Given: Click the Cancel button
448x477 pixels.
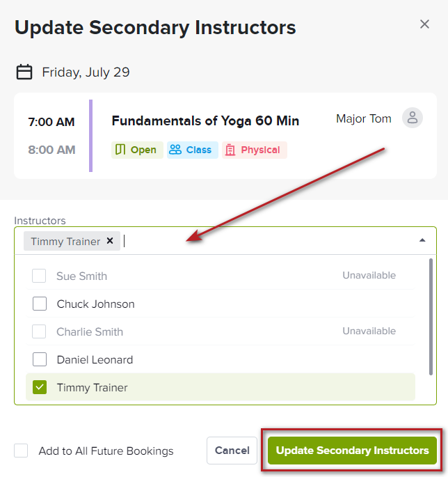Looking at the screenshot, I should (232, 451).
